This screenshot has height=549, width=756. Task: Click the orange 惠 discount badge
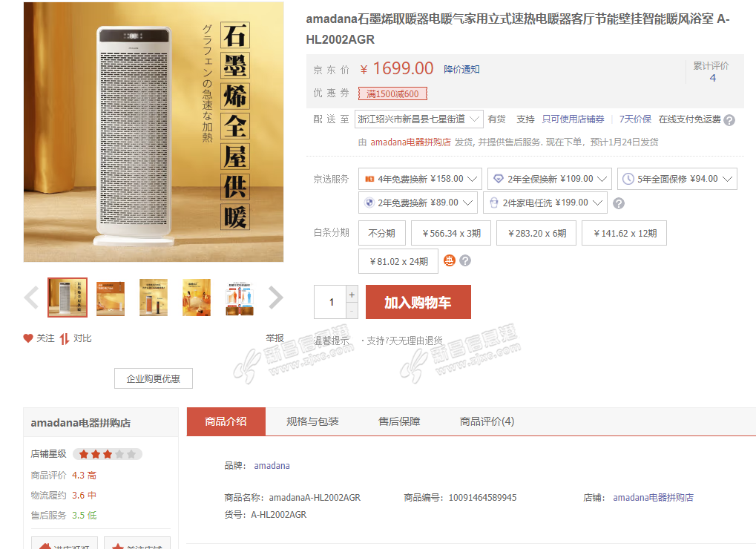coord(450,260)
